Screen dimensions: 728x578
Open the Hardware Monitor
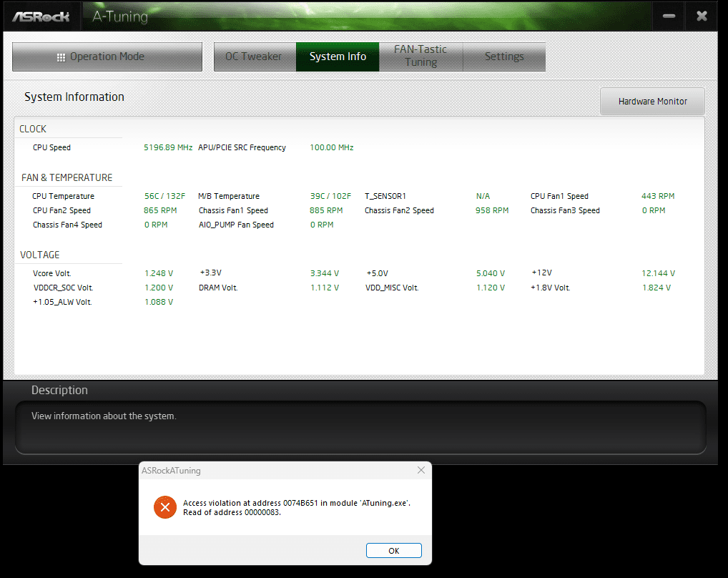coord(652,101)
